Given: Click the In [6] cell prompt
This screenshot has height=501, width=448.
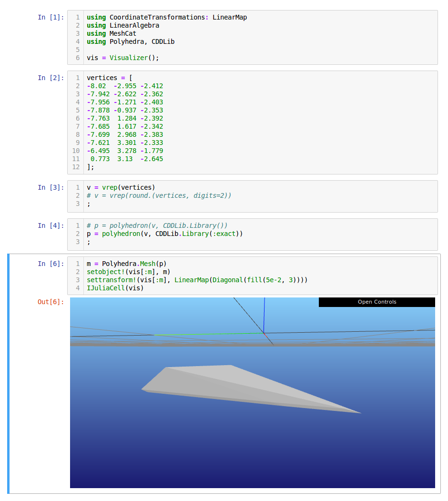Looking at the screenshot, I should [x=51, y=264].
